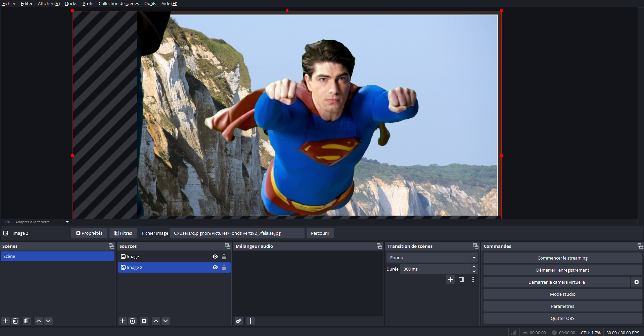Screen dimensions: 644x336
Task: Open scene filters icon in Scènes panel
Action: click(x=27, y=321)
